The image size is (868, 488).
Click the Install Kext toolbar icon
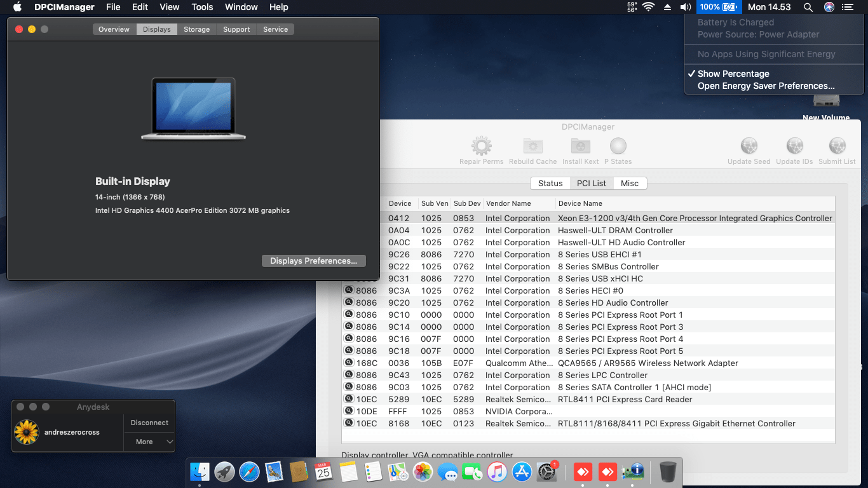pyautogui.click(x=580, y=146)
